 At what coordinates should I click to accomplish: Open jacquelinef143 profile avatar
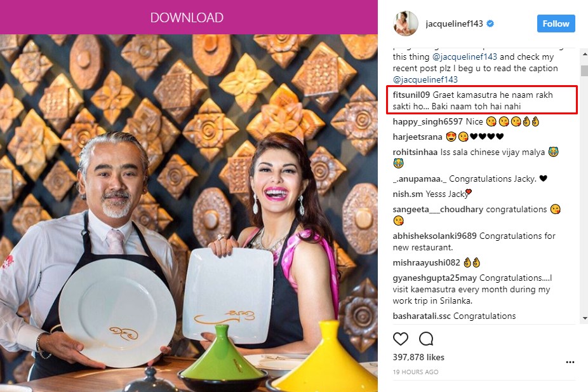coord(405,24)
